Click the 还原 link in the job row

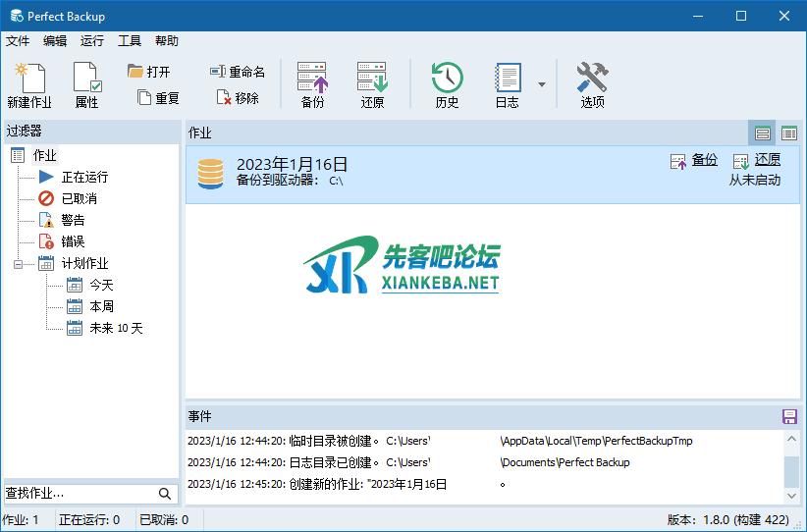click(767, 160)
